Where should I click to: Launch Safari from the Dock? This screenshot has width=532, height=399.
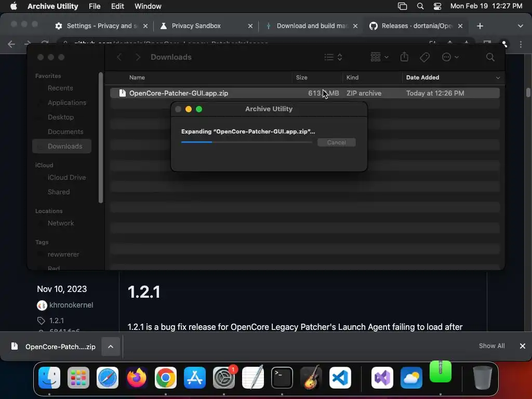pyautogui.click(x=108, y=378)
